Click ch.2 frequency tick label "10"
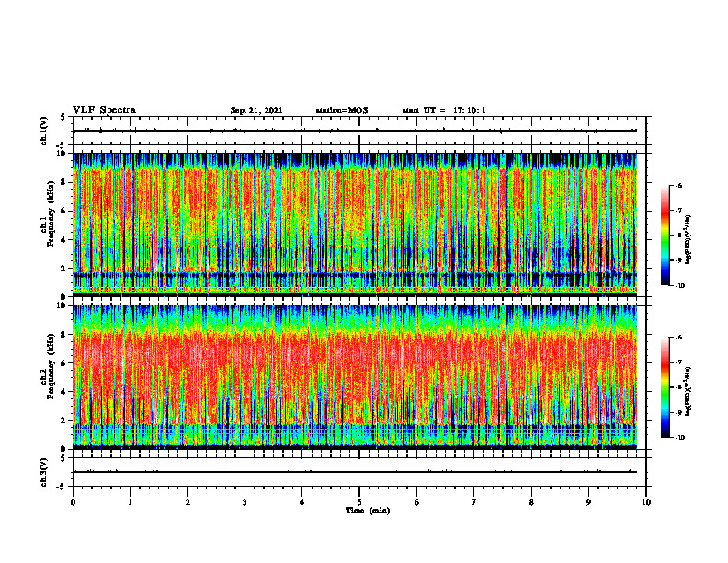728x563 pixels. point(63,305)
